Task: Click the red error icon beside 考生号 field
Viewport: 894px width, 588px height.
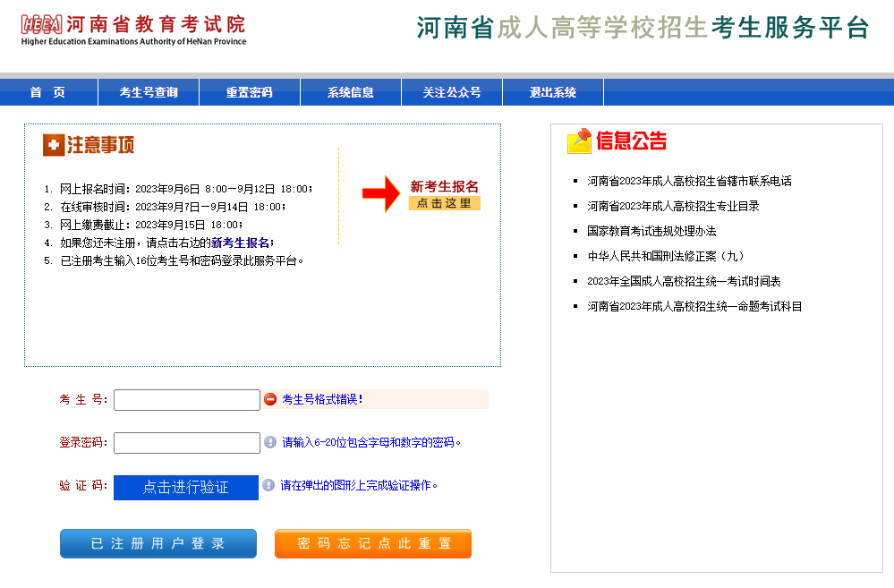Action: 270,399
